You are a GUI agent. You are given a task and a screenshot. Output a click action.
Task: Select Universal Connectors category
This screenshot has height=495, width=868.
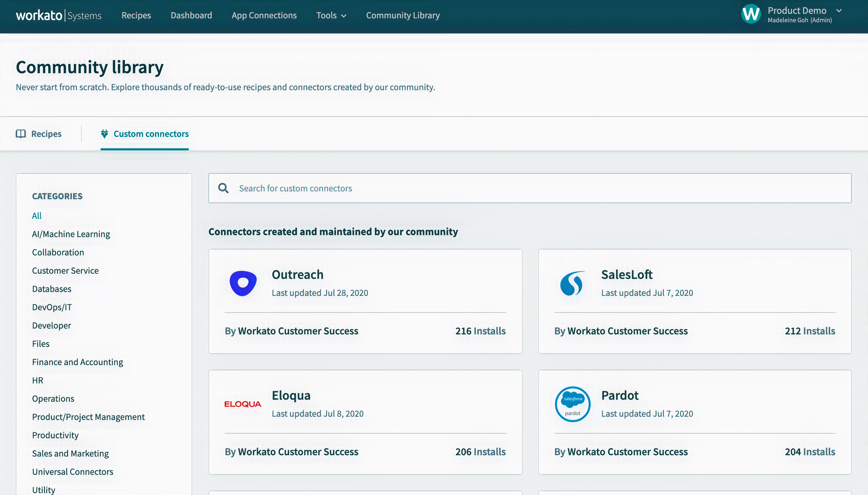click(x=72, y=471)
